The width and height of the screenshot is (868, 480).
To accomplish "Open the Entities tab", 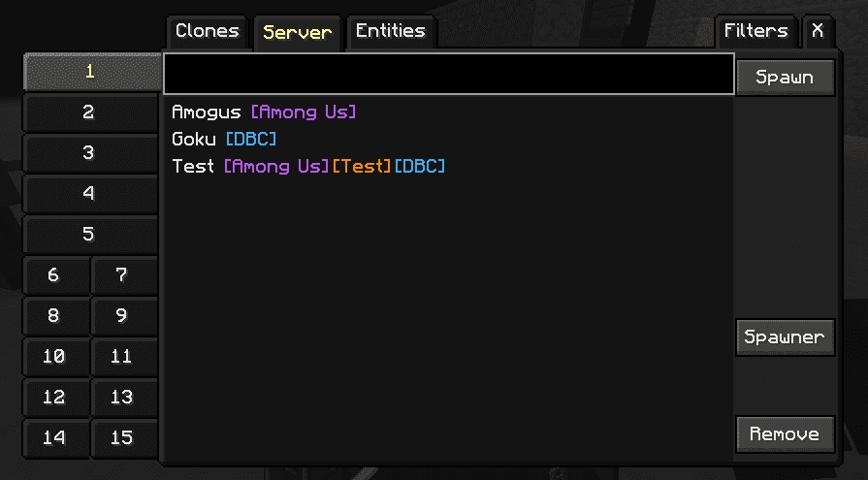I will click(391, 32).
